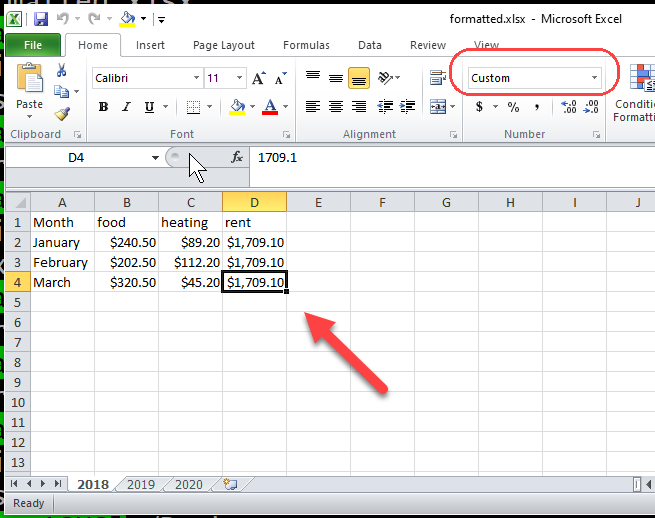
Task: Toggle Top Align
Action: pyautogui.click(x=313, y=78)
